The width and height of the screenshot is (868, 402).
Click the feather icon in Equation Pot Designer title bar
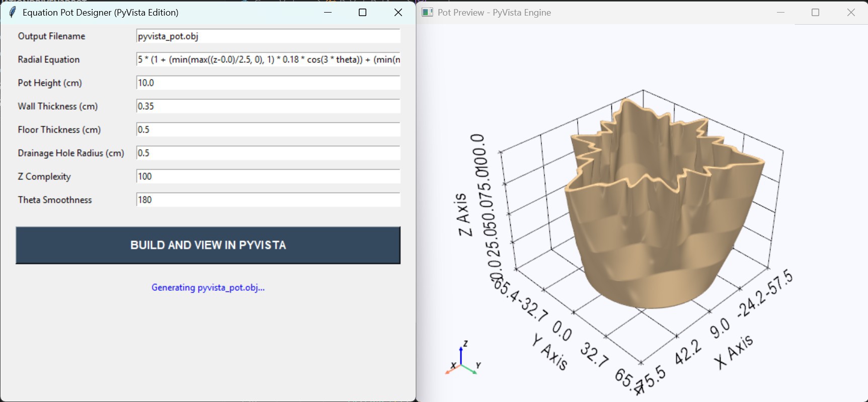click(12, 13)
